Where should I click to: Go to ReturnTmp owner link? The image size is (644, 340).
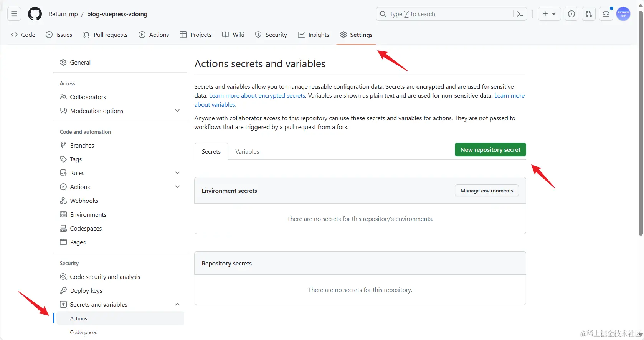[x=63, y=14]
